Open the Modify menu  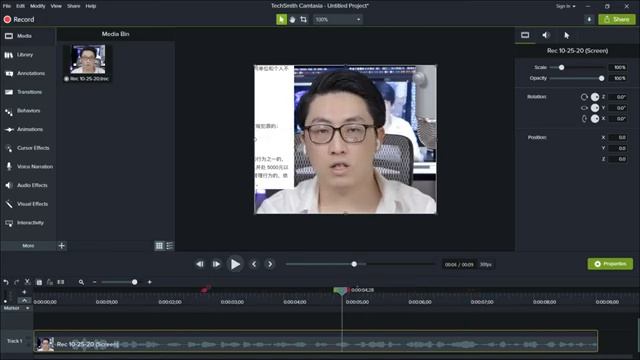38,6
